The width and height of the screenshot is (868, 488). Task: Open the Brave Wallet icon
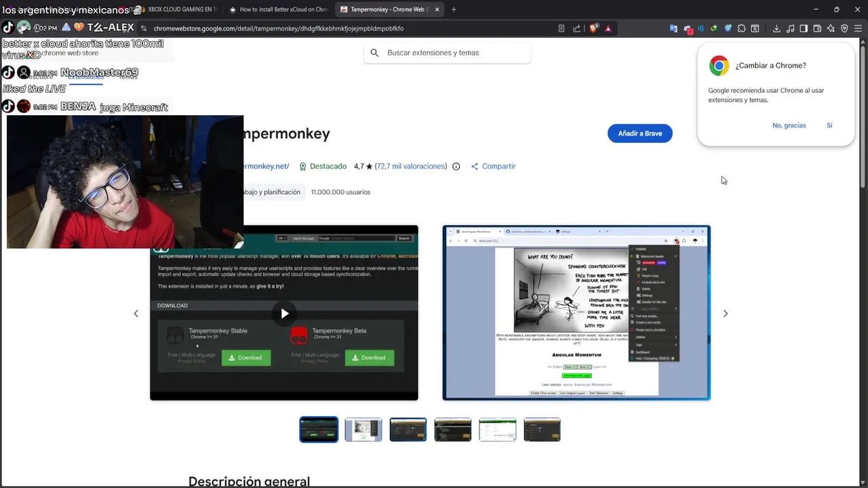click(x=817, y=28)
